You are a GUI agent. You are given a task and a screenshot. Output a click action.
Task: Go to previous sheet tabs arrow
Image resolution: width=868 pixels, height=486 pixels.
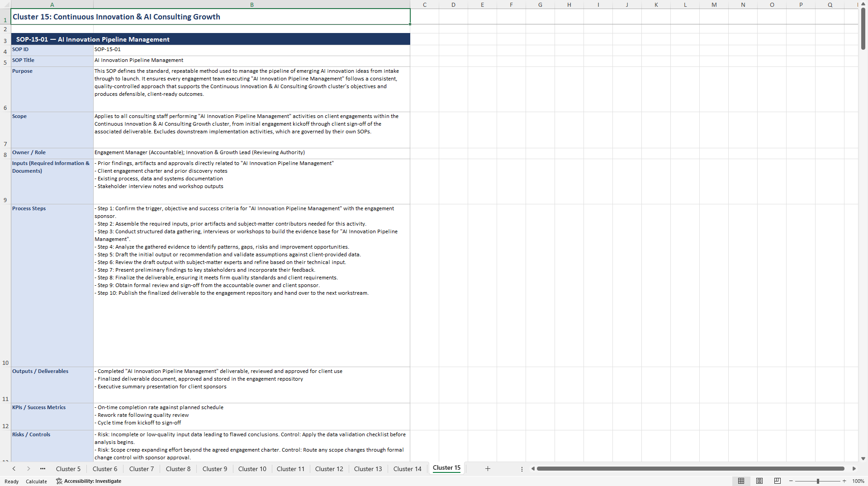14,469
